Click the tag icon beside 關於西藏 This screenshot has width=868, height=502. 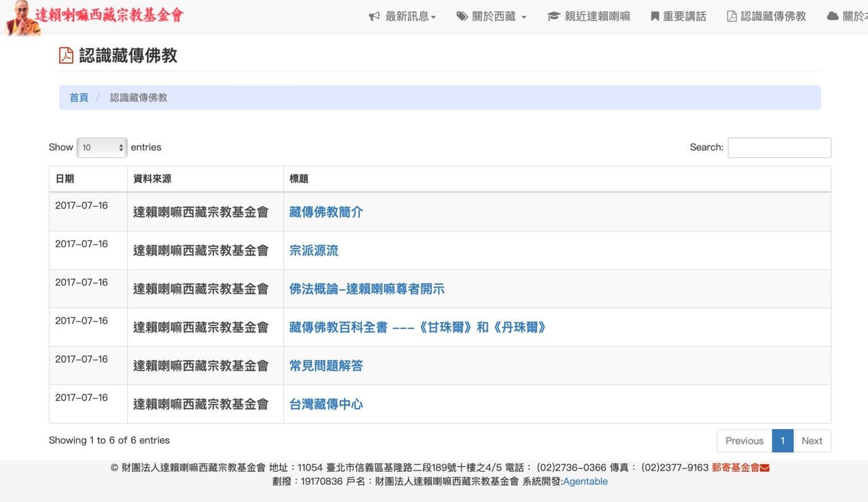coord(462,16)
